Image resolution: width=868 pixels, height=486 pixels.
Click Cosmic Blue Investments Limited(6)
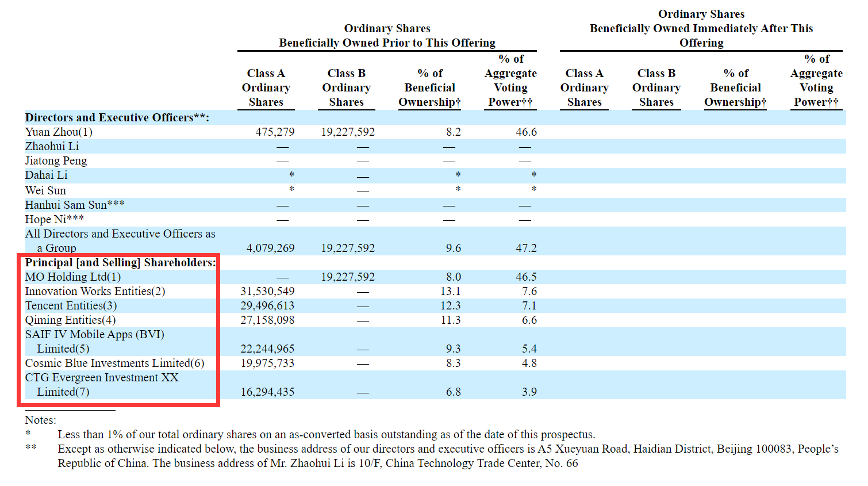click(114, 363)
